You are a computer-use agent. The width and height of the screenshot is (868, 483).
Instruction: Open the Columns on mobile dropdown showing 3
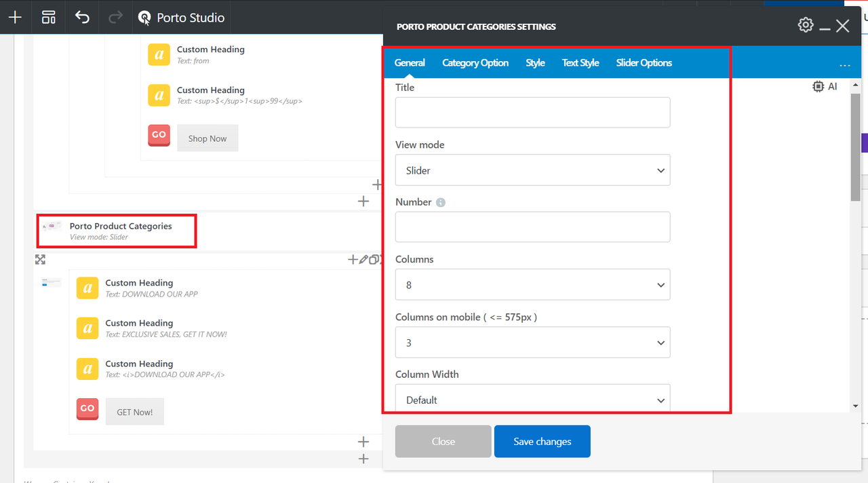coord(532,343)
